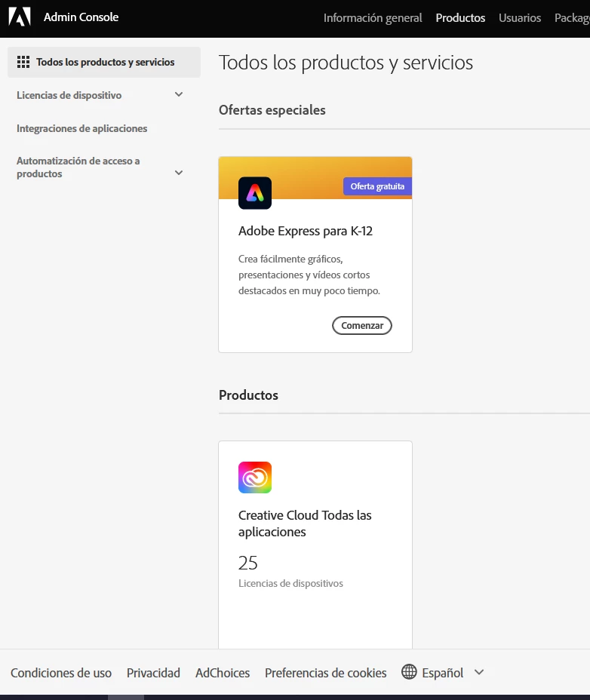The image size is (590, 700).
Task: Open Integraciones de aplicaciones in sidebar
Action: (81, 128)
